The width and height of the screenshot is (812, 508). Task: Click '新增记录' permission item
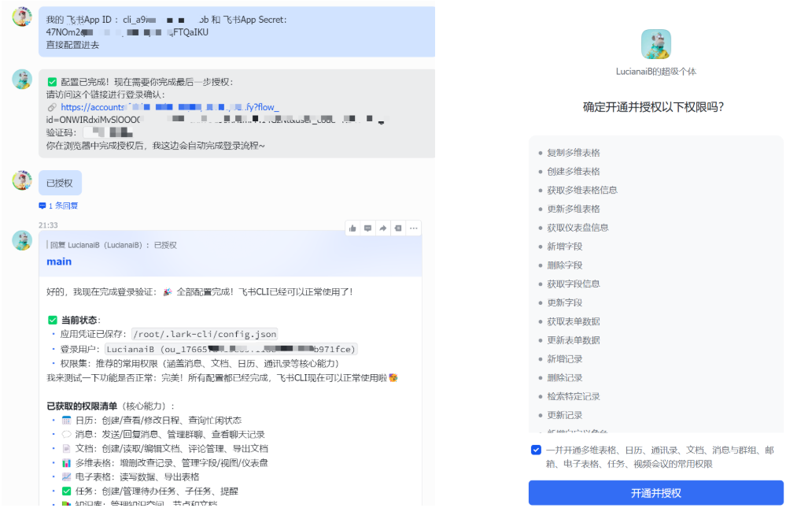[x=564, y=359]
